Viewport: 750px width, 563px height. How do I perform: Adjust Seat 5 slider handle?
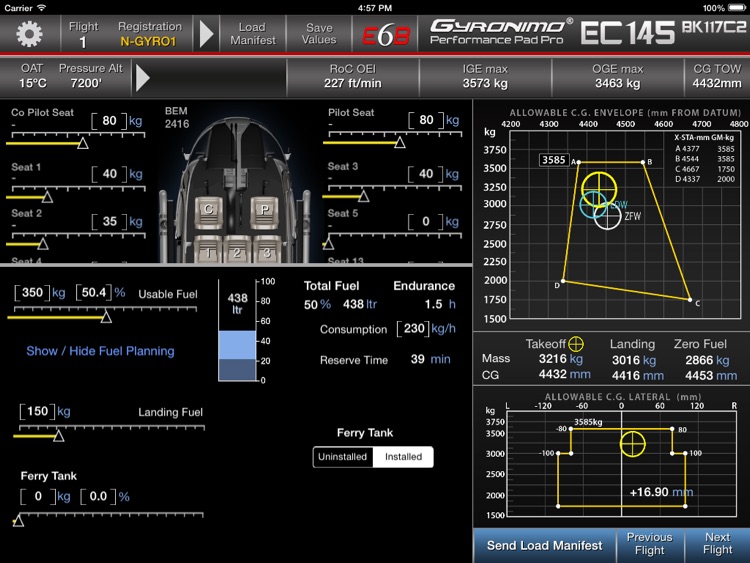(x=328, y=244)
